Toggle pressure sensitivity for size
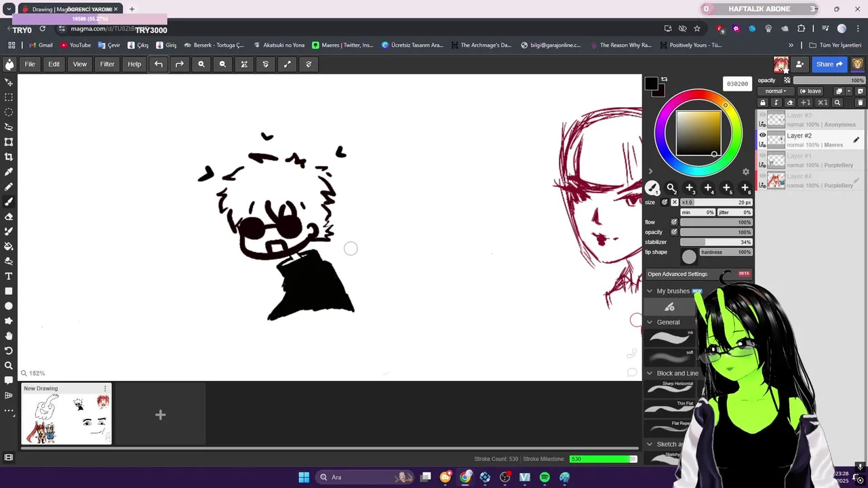The width and height of the screenshot is (868, 488). click(665, 202)
